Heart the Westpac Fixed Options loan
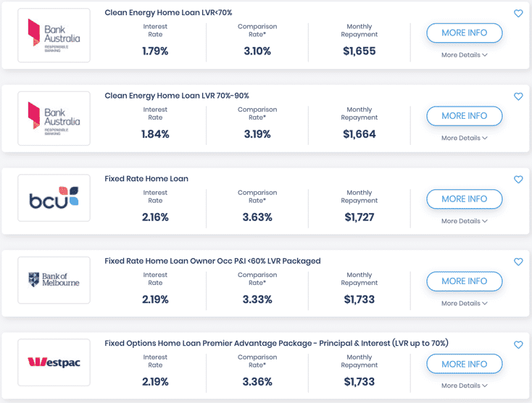The image size is (532, 403). (518, 345)
